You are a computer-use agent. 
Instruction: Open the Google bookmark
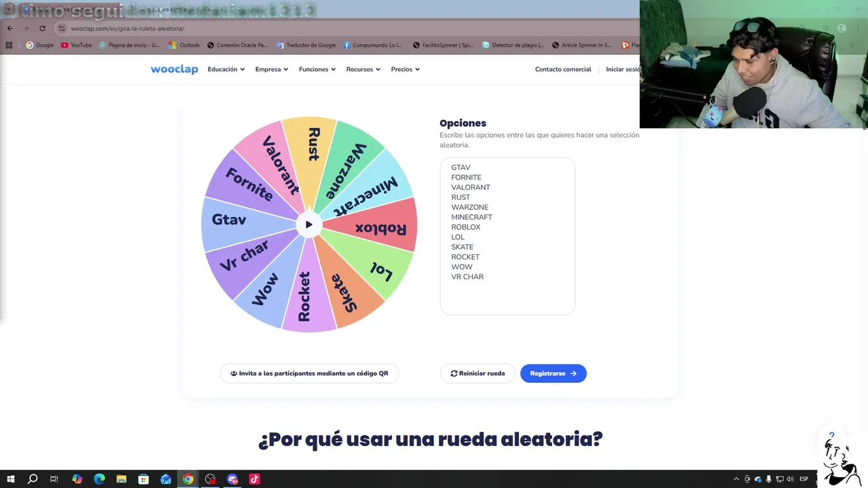click(40, 45)
